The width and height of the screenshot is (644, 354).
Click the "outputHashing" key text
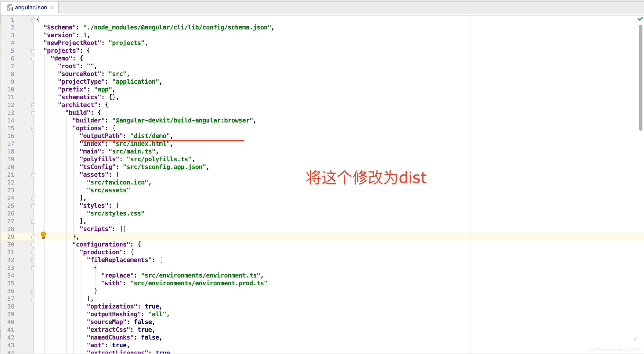[114, 314]
